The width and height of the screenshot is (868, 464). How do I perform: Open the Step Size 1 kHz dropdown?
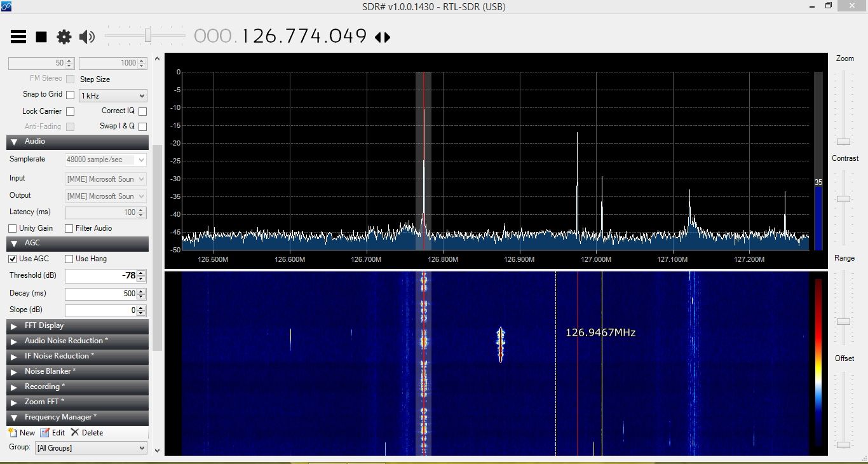point(112,96)
